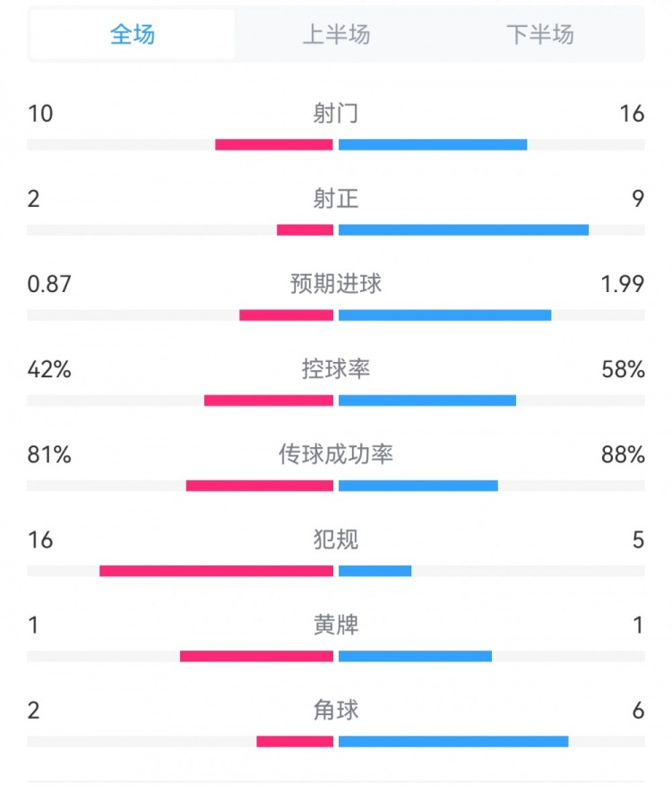
Task: Click the red 犯规 fouls bar
Action: point(216,571)
